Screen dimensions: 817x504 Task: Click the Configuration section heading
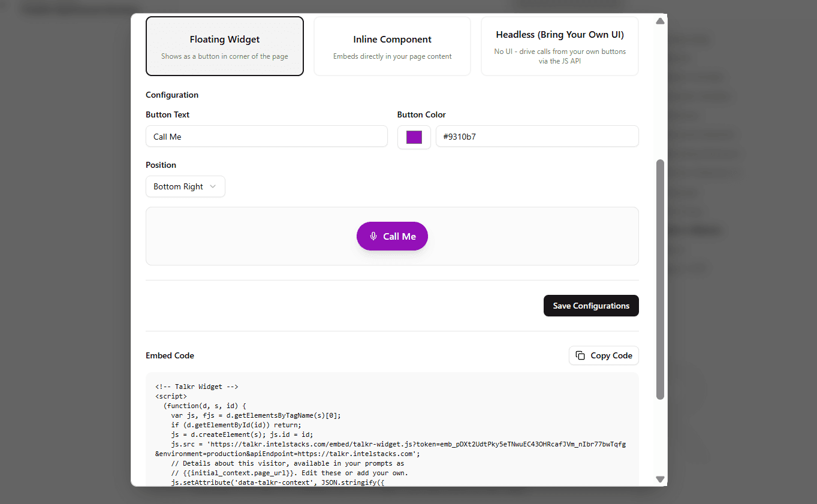click(172, 95)
